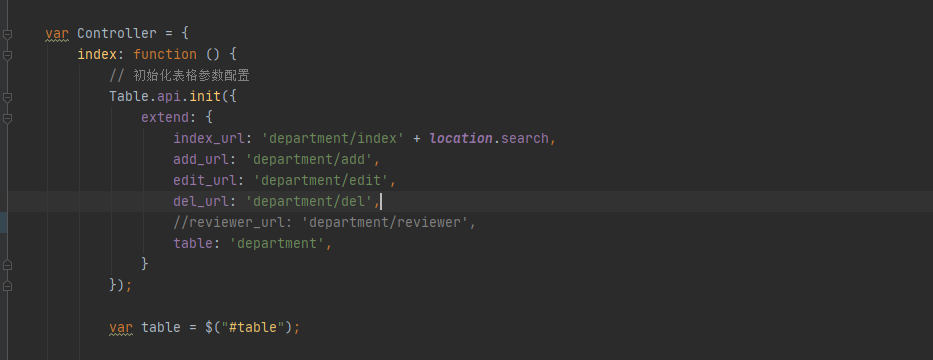Click the commented-out reviewer_url line
This screenshot has width=933, height=360.
tap(325, 223)
